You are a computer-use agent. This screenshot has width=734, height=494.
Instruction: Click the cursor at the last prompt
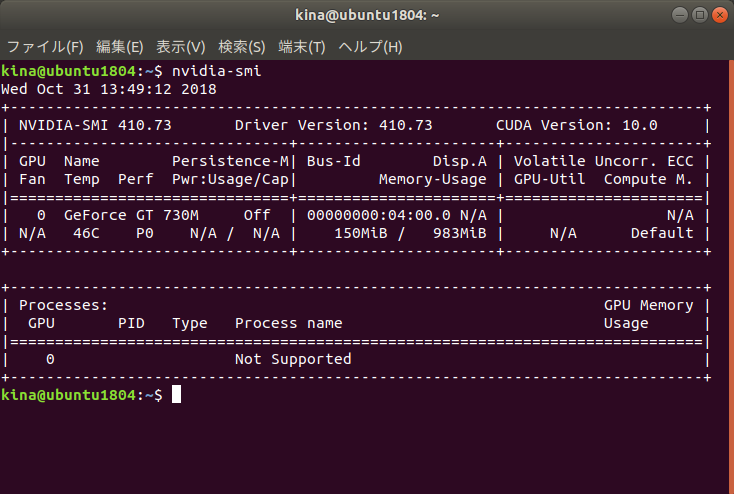point(176,394)
